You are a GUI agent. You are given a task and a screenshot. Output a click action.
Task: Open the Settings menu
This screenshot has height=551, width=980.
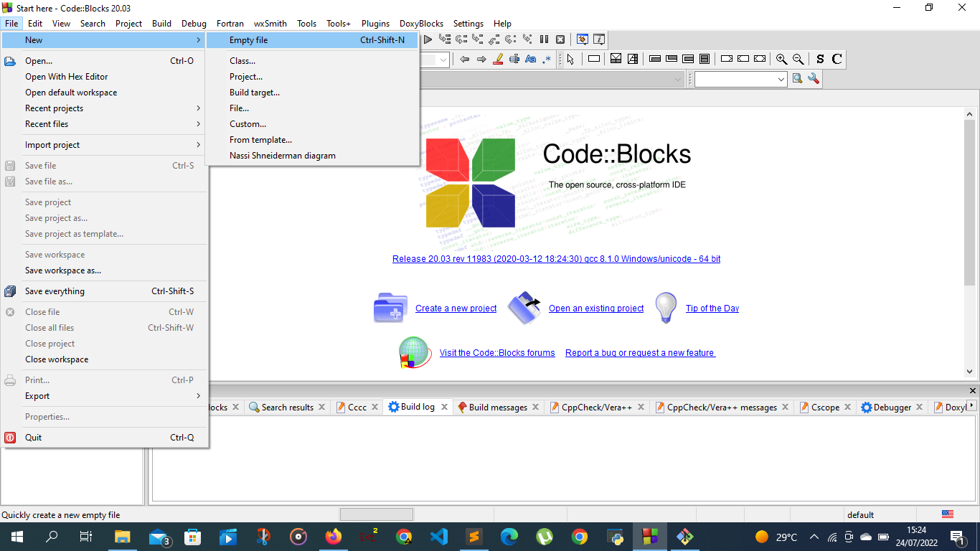[x=468, y=23]
